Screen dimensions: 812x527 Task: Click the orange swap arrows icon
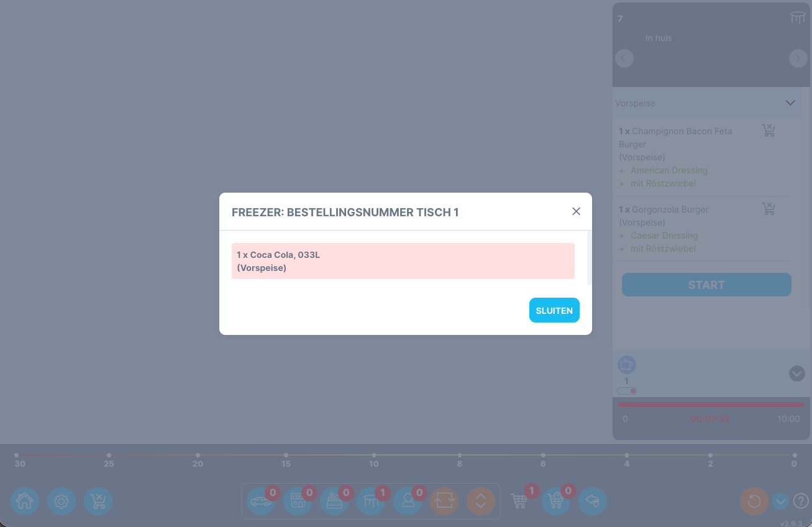(444, 501)
